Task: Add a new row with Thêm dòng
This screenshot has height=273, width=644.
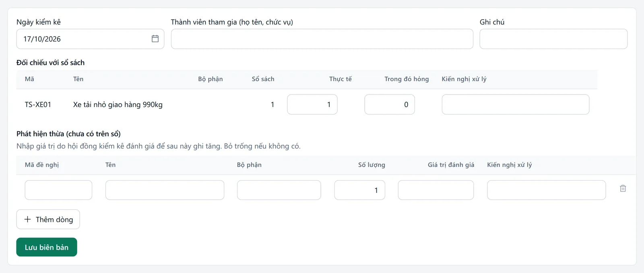Action: tap(48, 219)
